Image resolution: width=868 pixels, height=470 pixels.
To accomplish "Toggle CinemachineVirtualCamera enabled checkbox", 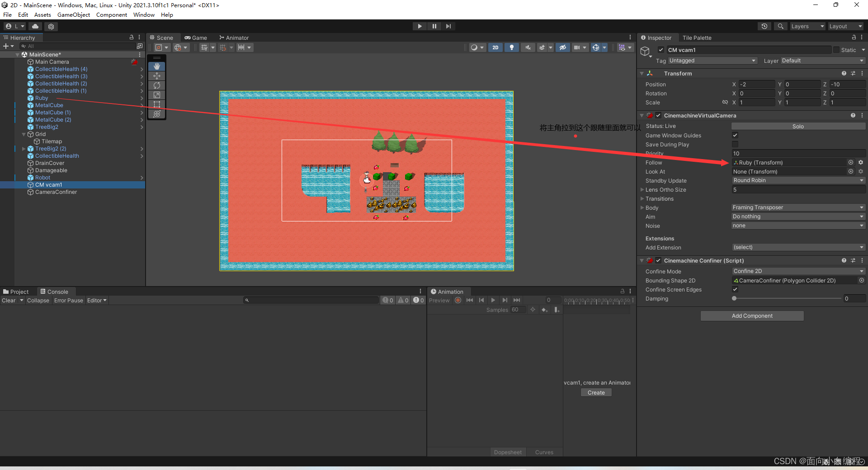I will pyautogui.click(x=658, y=115).
